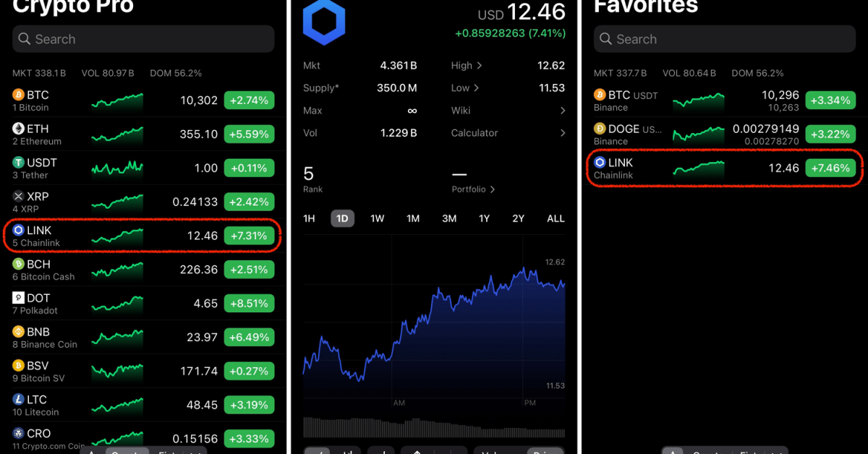Screen dimensions: 868x454
Task: Open the BTC sparkline chart in Crypto Pro list
Action: (x=117, y=100)
